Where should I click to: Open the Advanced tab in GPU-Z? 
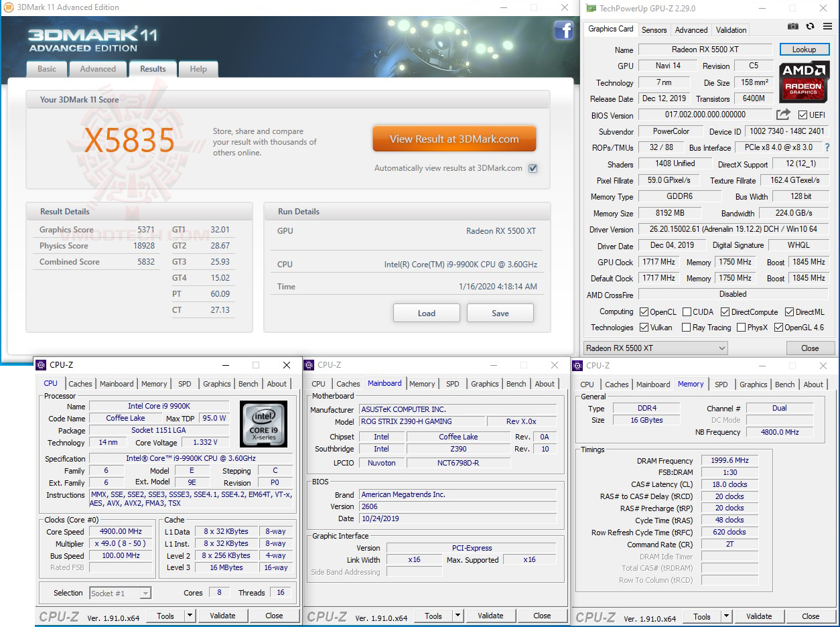691,30
